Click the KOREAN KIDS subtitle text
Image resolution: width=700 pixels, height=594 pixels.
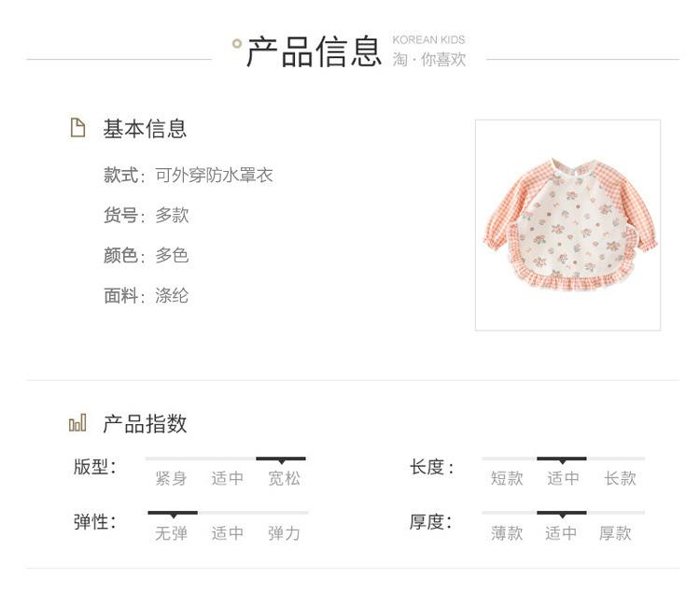point(428,40)
